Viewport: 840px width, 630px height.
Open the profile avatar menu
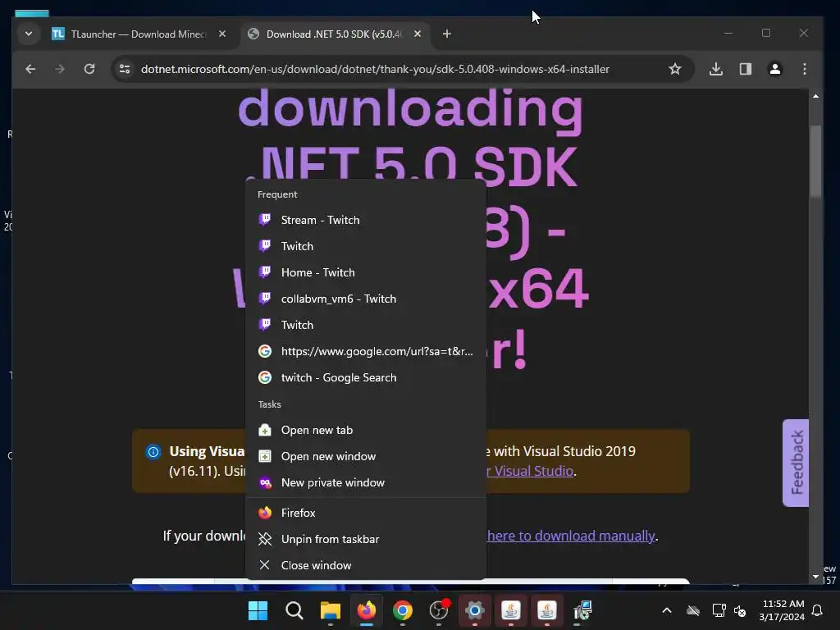(x=774, y=69)
